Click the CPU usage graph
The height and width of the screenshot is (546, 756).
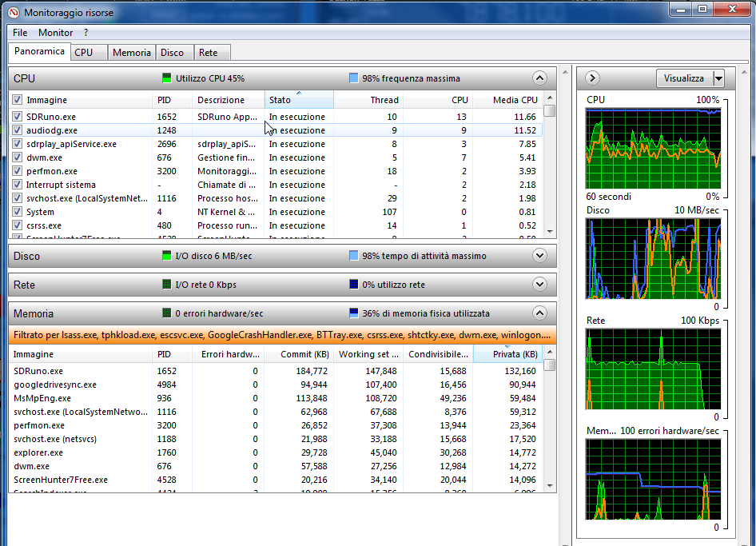point(653,149)
